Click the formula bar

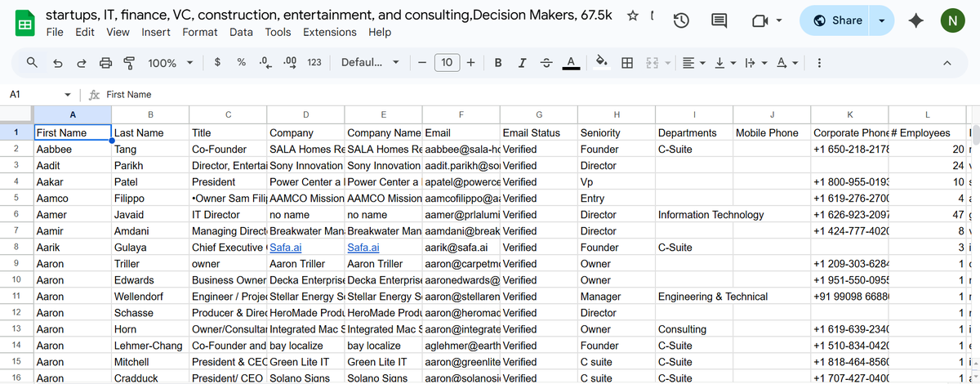pyautogui.click(x=539, y=95)
